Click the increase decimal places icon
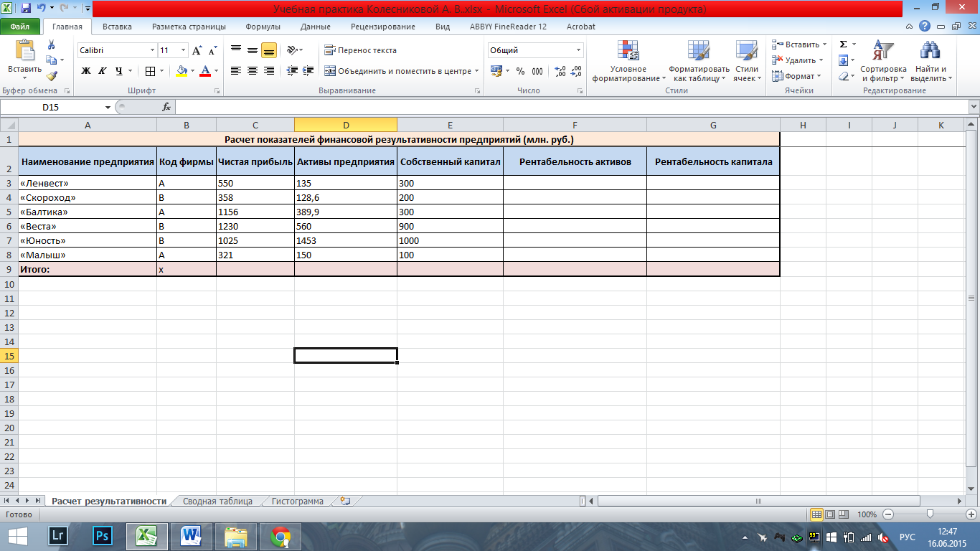980x551 pixels. 560,71
